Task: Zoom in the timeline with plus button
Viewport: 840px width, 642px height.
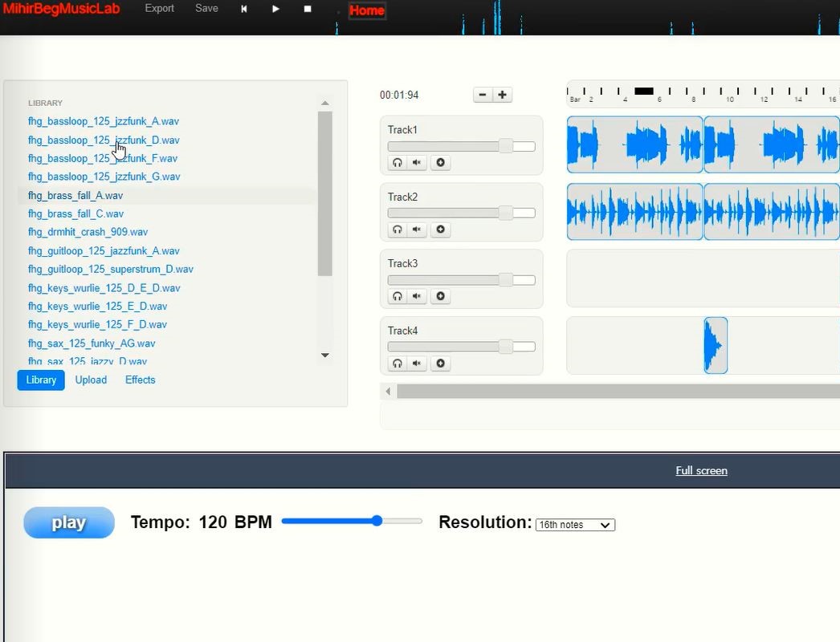Action: coord(503,95)
